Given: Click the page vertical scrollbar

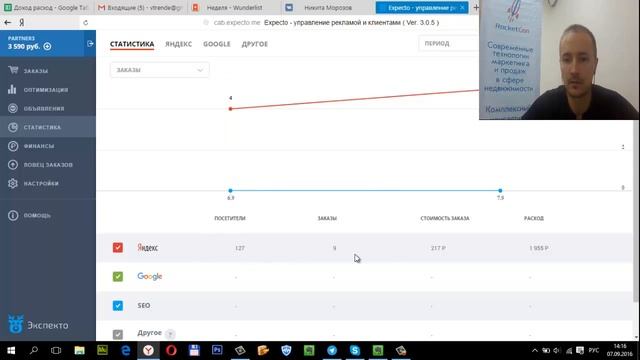Looking at the screenshot, I should 636,211.
